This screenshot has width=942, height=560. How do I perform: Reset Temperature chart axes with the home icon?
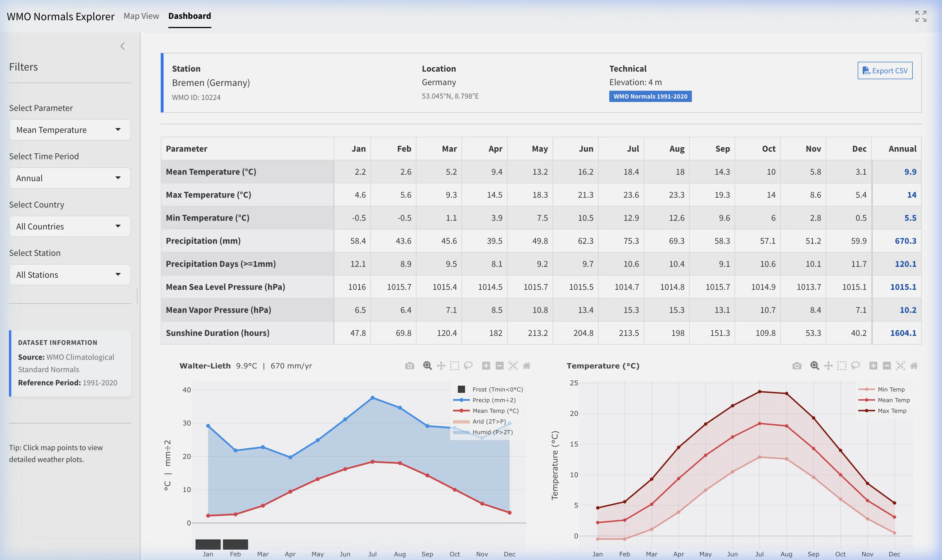[x=914, y=365]
